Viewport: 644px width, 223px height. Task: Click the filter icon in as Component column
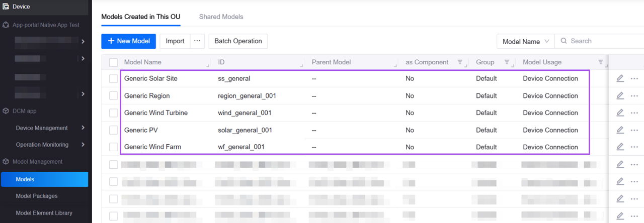459,62
